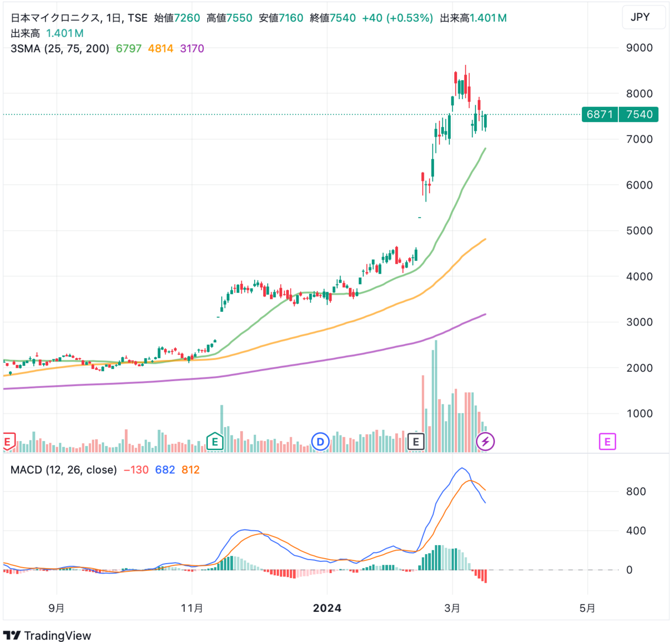
Task: Click the magenta E future earnings marker
Action: (x=607, y=442)
